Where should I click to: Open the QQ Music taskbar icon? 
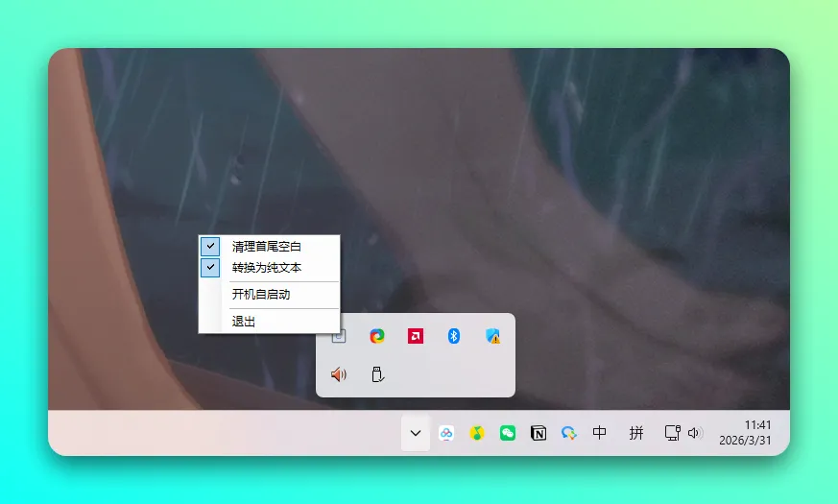pos(477,433)
